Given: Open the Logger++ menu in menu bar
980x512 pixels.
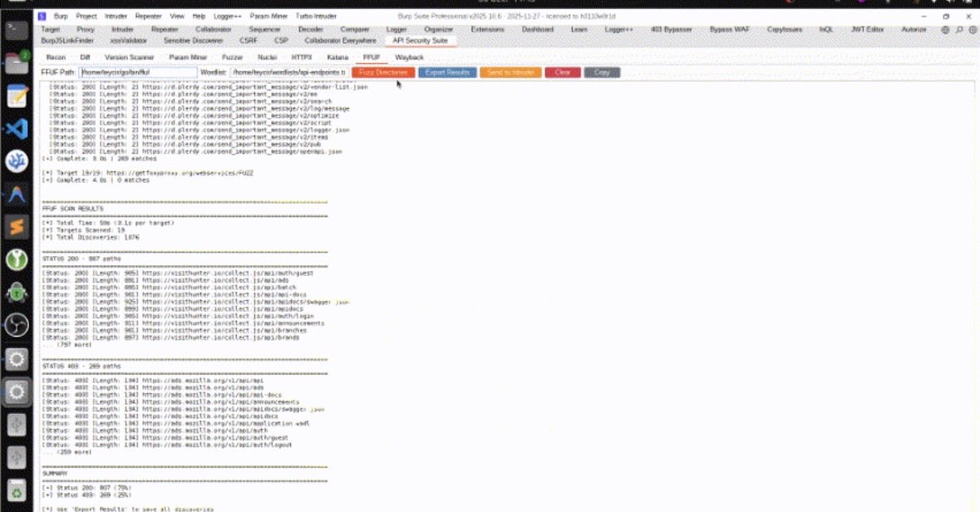Looking at the screenshot, I should coord(227,17).
